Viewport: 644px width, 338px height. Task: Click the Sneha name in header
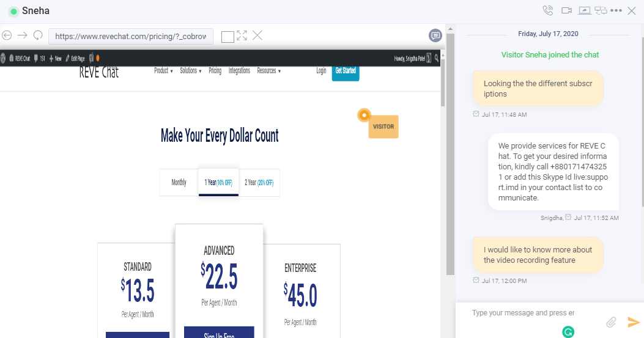(35, 10)
